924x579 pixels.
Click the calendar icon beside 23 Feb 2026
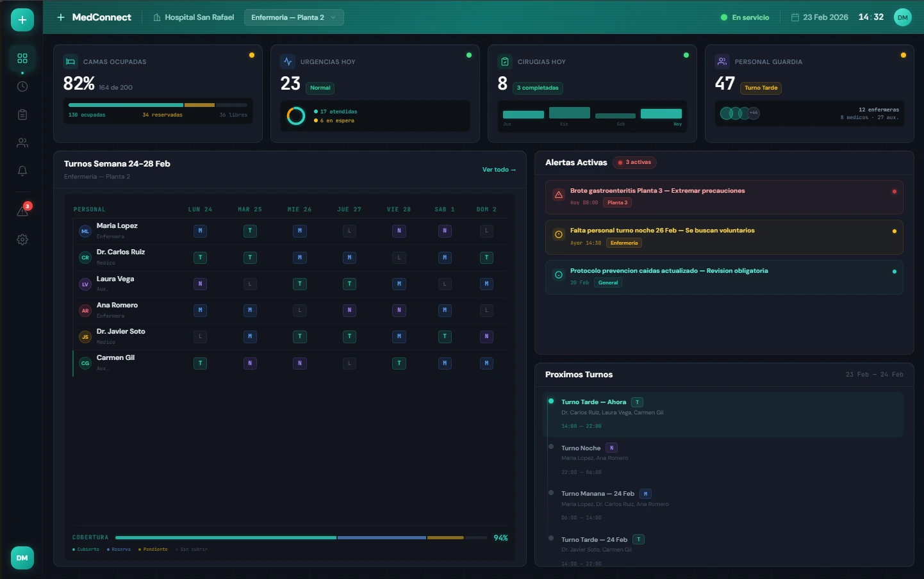pos(795,17)
